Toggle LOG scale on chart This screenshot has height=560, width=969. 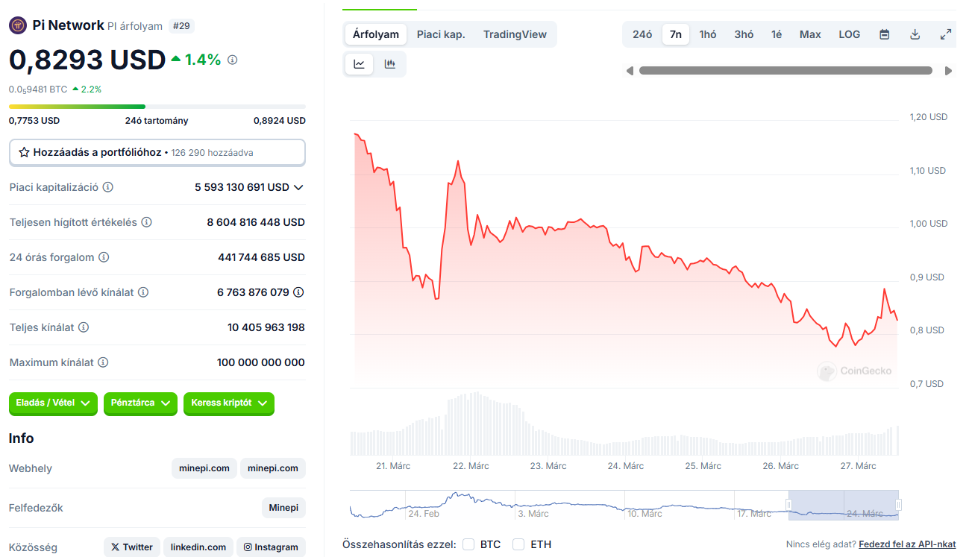click(x=849, y=34)
